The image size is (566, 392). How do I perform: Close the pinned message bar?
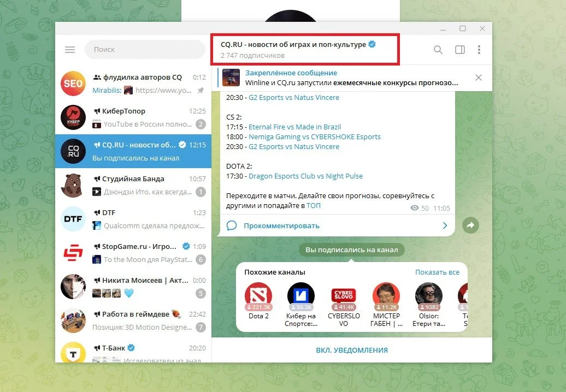[478, 78]
